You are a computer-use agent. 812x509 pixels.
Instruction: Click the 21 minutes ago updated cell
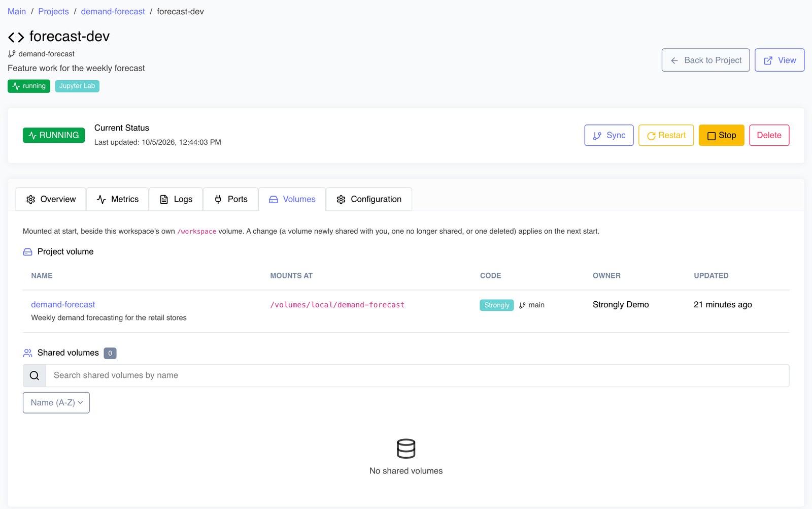[723, 304]
